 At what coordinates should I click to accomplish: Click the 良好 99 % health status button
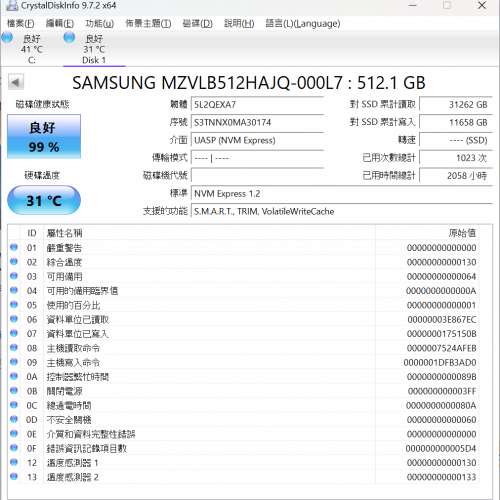click(x=44, y=136)
